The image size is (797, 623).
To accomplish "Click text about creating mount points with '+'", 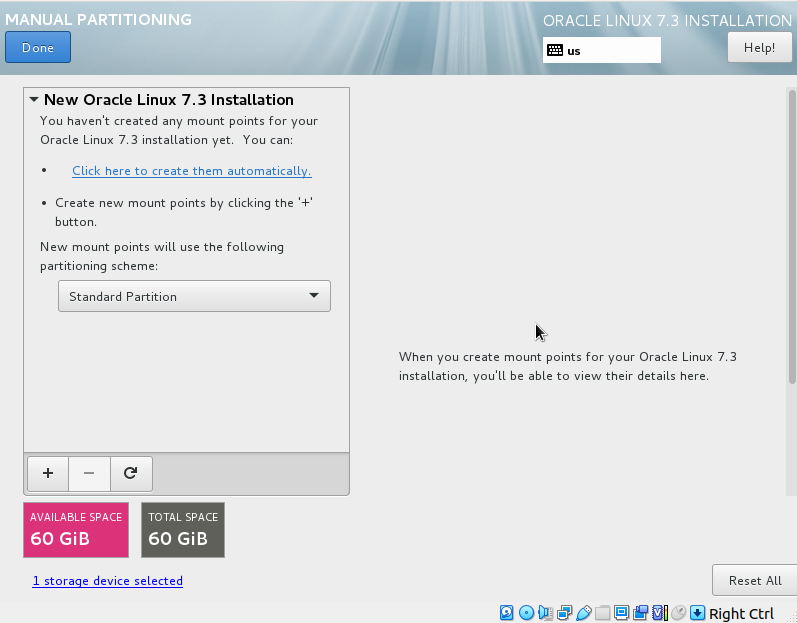I will coord(183,212).
